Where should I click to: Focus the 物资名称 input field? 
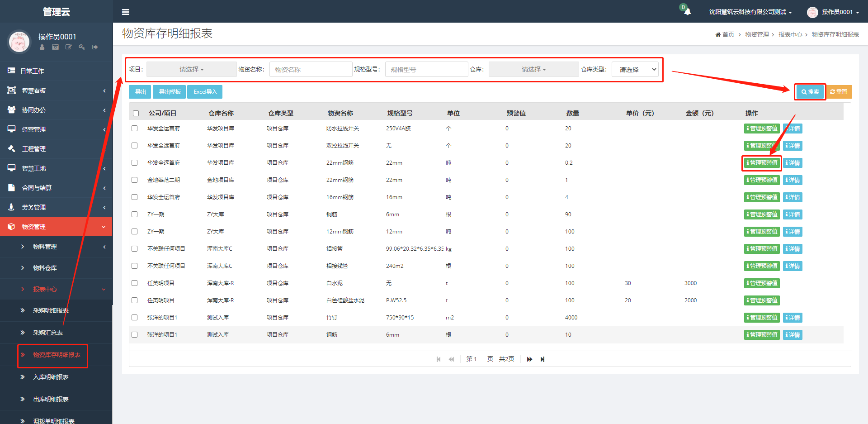click(x=311, y=69)
